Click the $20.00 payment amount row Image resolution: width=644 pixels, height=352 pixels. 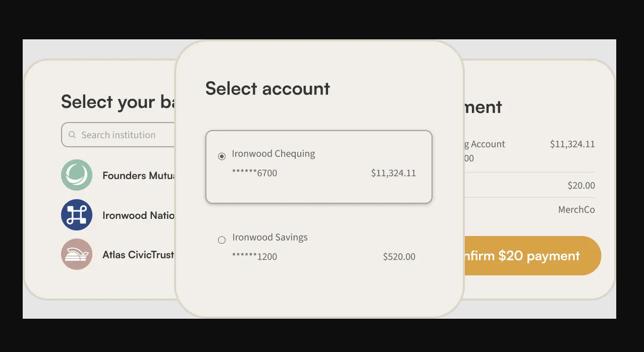click(581, 186)
